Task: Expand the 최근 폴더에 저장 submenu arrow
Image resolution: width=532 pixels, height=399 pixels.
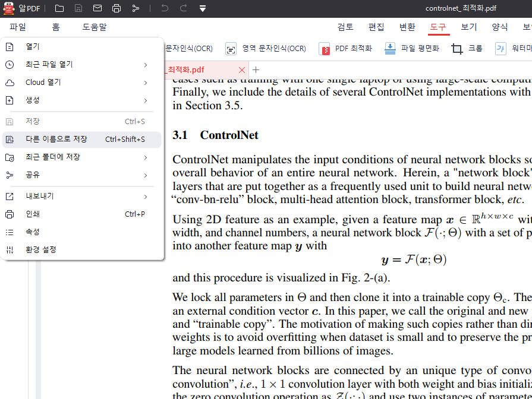Action: click(x=146, y=157)
